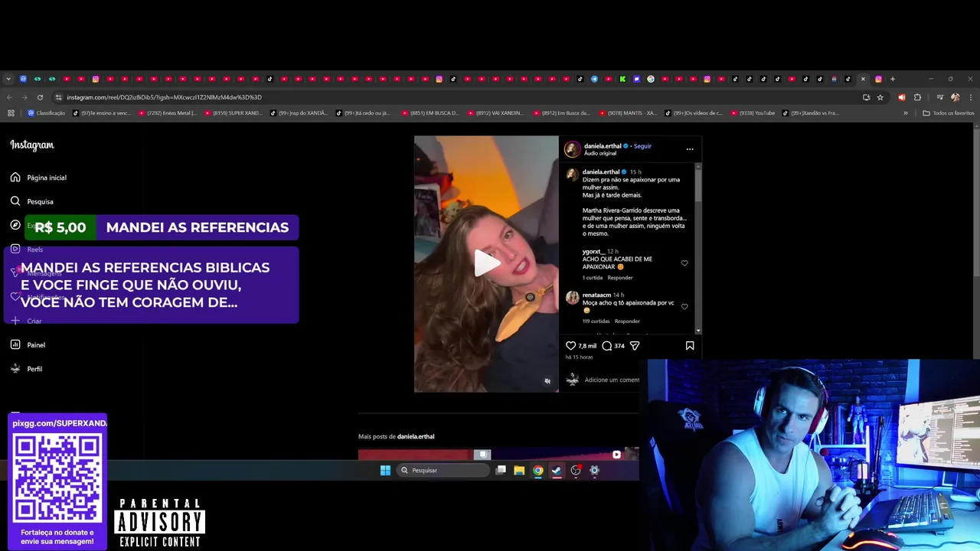The height and width of the screenshot is (551, 980).
Task: Go back in browser history
Action: coord(9,97)
